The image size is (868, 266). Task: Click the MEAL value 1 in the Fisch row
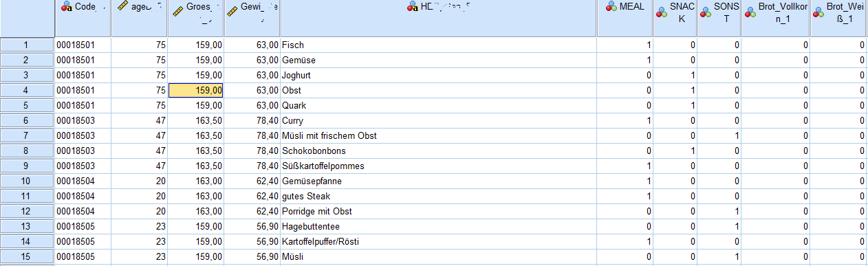coord(625,45)
